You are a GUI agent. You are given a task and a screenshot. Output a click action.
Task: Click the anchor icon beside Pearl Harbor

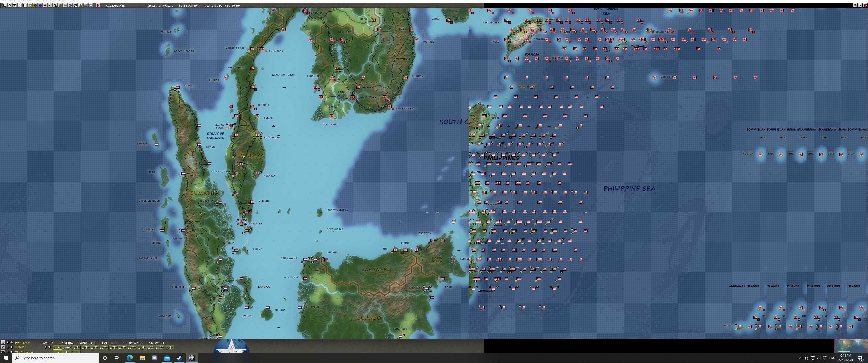coord(3,343)
